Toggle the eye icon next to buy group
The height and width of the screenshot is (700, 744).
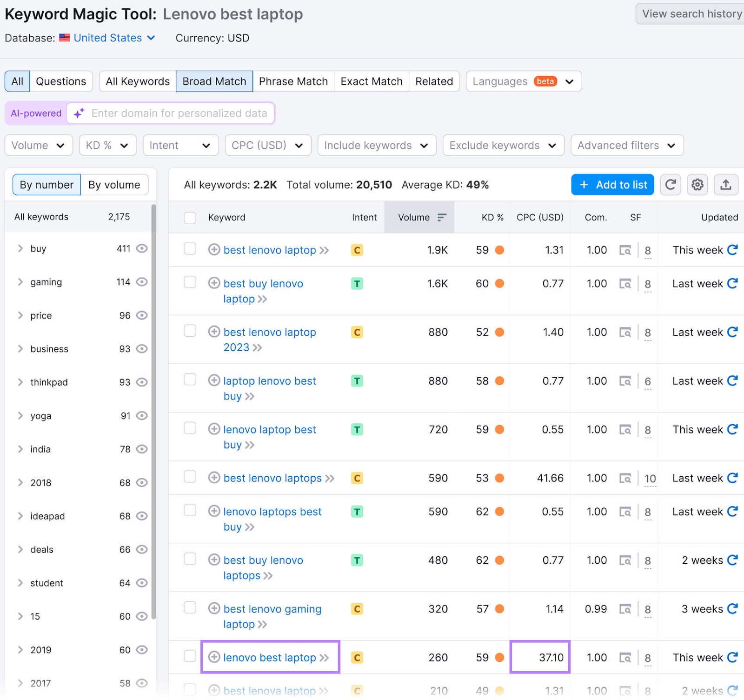click(141, 249)
